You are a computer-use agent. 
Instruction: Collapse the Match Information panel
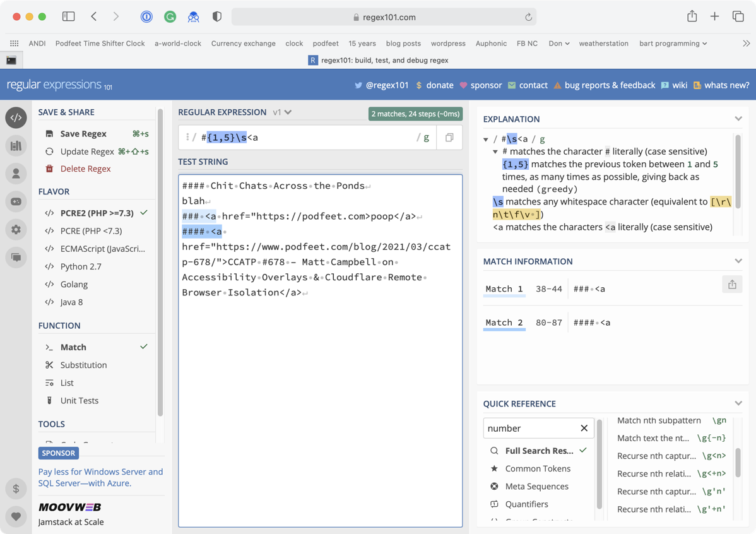(738, 261)
